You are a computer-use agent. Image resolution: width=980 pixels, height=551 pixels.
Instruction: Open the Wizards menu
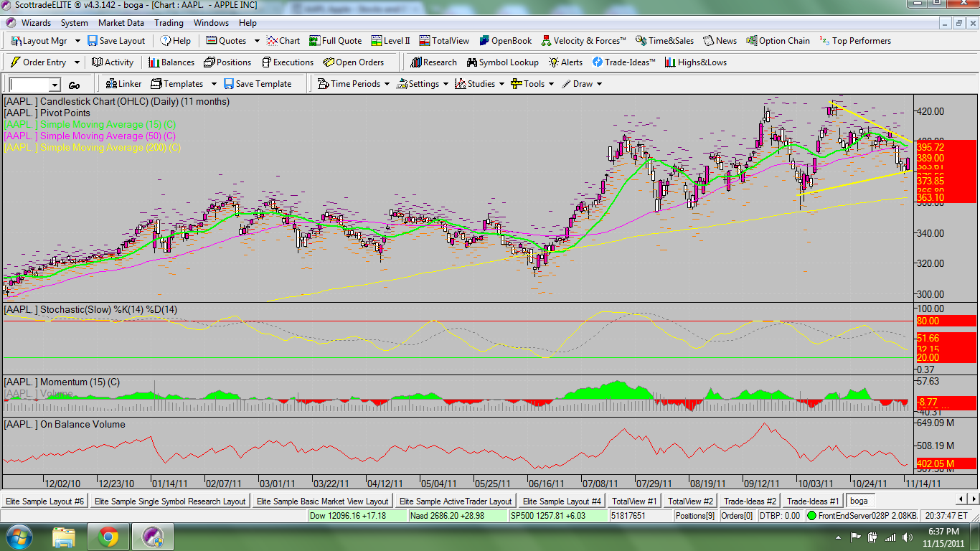36,23
